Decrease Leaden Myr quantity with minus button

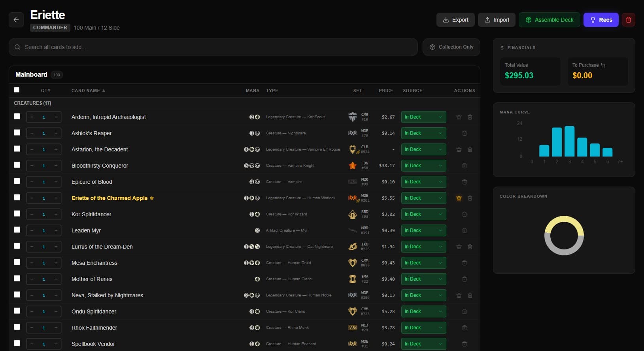click(32, 230)
